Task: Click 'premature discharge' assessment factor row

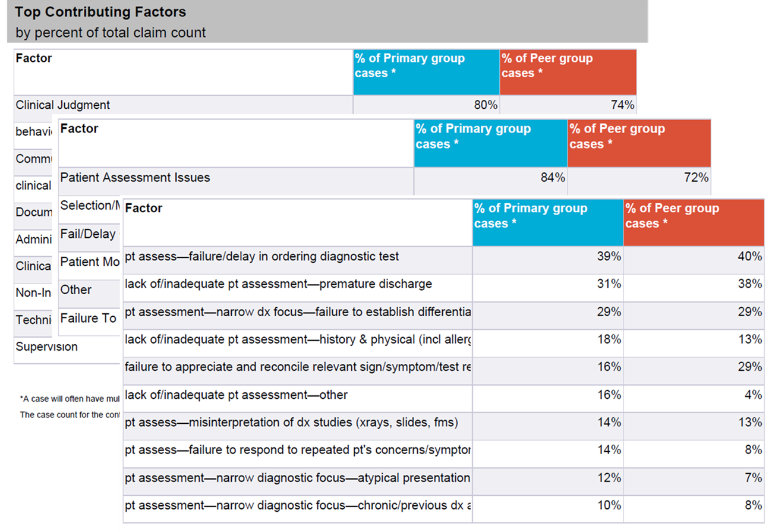Action: coord(278,284)
